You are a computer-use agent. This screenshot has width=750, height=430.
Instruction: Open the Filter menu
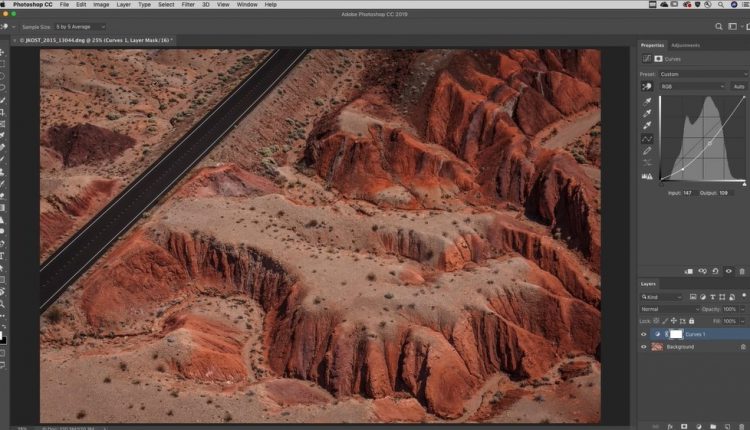[187, 5]
